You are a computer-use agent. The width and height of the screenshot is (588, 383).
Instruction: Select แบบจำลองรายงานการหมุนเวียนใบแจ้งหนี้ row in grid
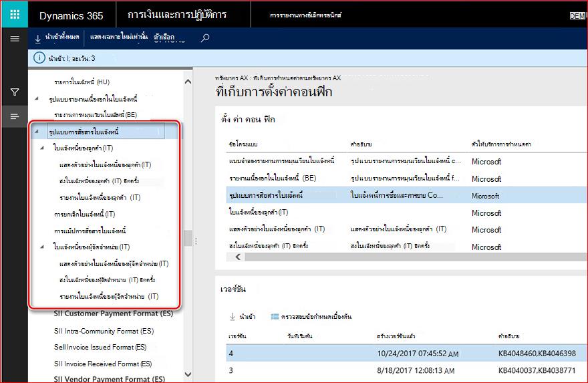(x=407, y=161)
